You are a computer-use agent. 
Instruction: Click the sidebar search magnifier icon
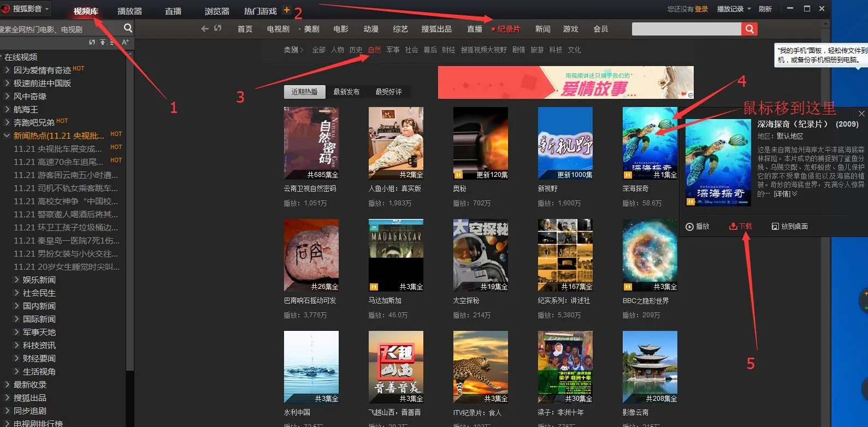tap(128, 28)
